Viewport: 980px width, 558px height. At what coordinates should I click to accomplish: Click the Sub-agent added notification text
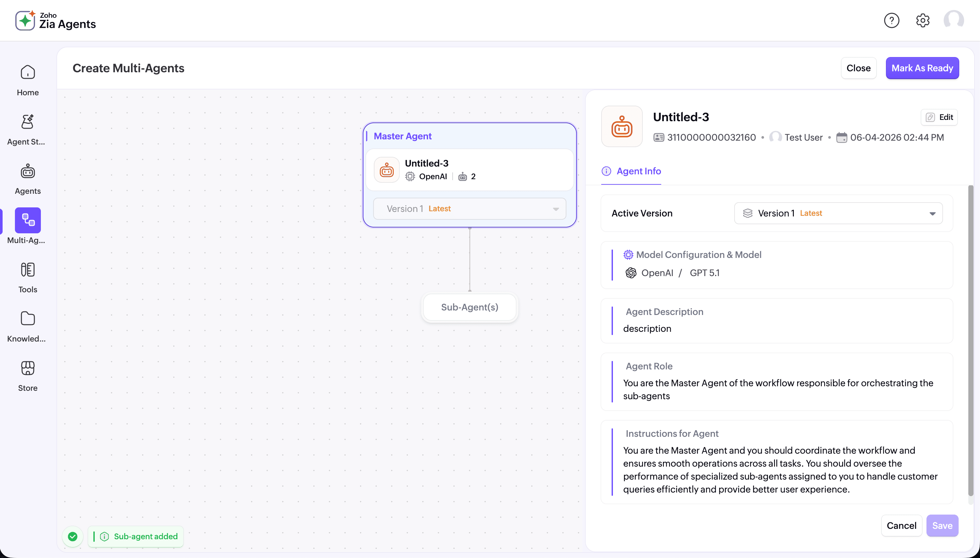(146, 537)
